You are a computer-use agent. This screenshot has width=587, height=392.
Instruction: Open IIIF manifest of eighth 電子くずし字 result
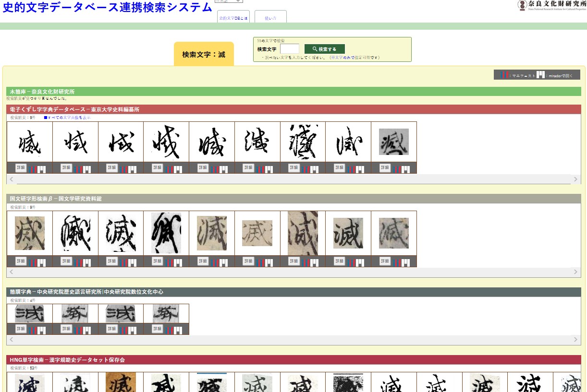351,169
